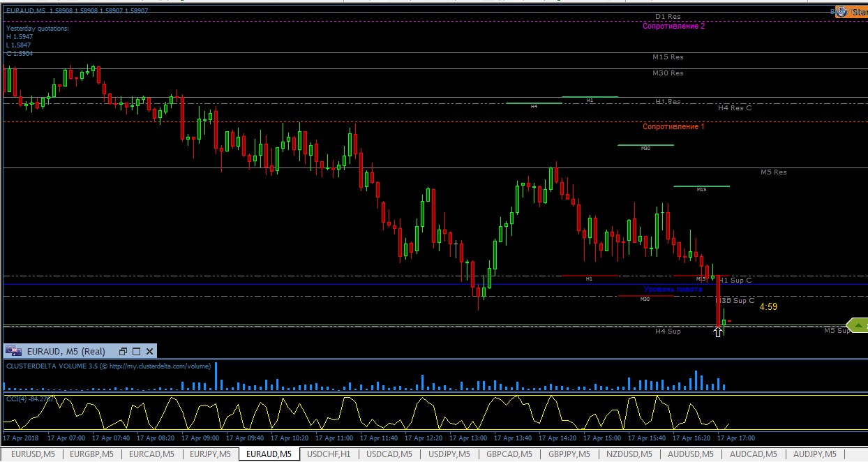Click the 'M5 Res' label
This screenshot has height=462, width=868.
point(773,172)
